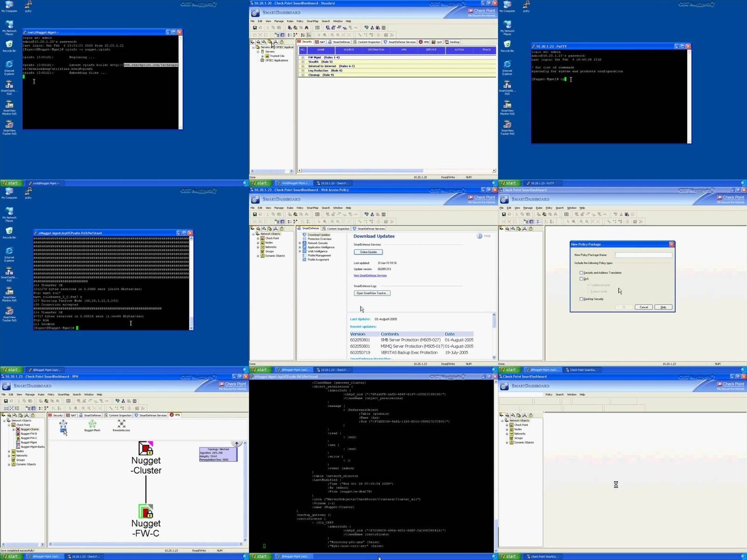
Task: Open My Network Places on the 10.20.1.23 PuTTY desktop
Action: pyautogui.click(x=507, y=28)
